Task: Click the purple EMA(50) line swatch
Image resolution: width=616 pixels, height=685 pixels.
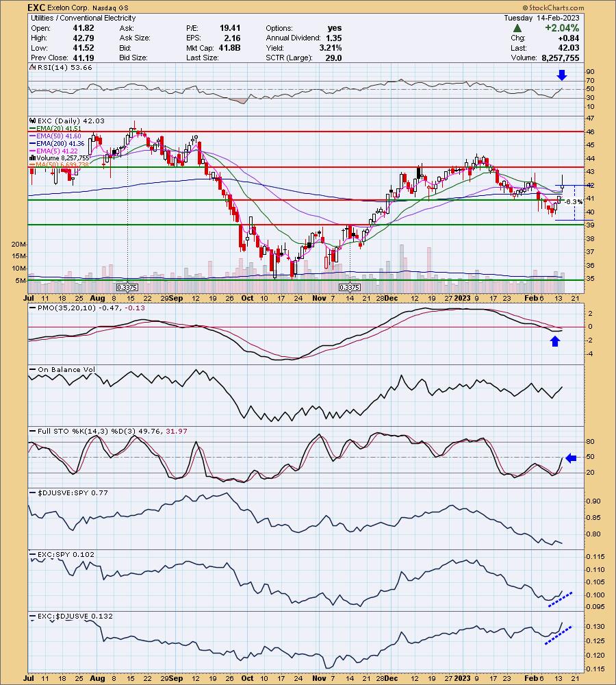Action: click(x=33, y=136)
